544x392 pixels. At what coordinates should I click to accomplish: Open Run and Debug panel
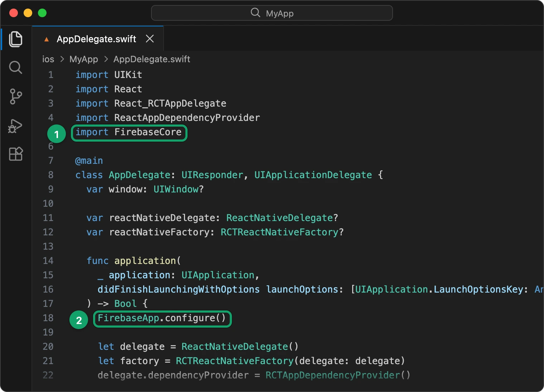point(15,126)
